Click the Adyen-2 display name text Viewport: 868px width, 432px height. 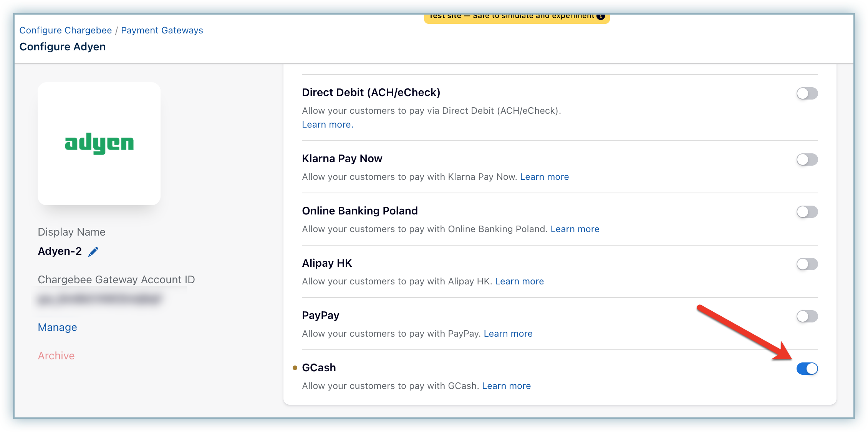click(60, 251)
